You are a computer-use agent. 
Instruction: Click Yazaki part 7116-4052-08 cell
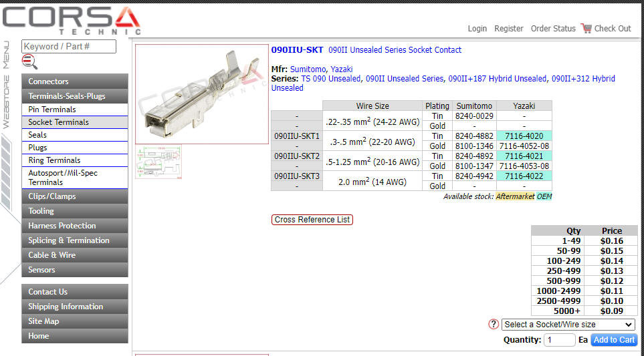524,146
